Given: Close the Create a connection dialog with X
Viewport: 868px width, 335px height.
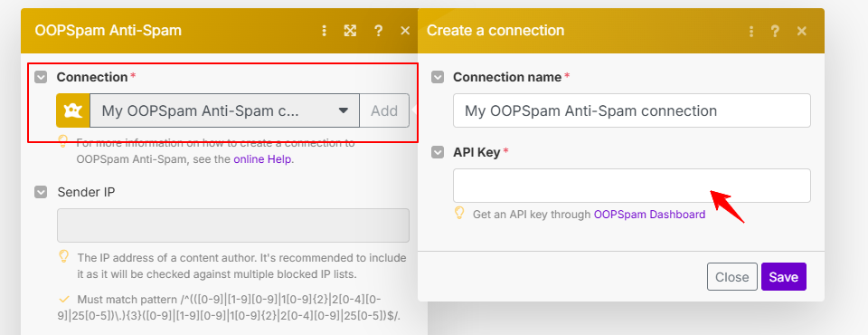Looking at the screenshot, I should pos(802,31).
